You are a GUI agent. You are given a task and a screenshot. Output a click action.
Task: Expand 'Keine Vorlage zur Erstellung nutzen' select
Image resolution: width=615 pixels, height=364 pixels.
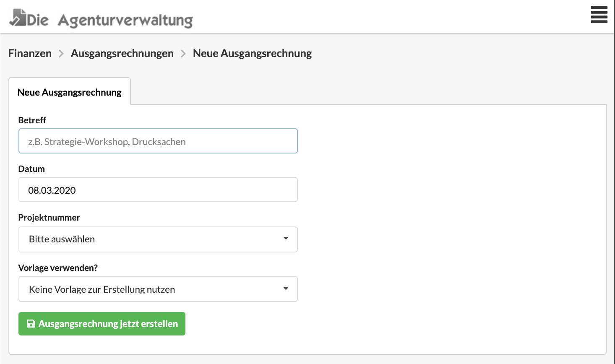tap(158, 289)
